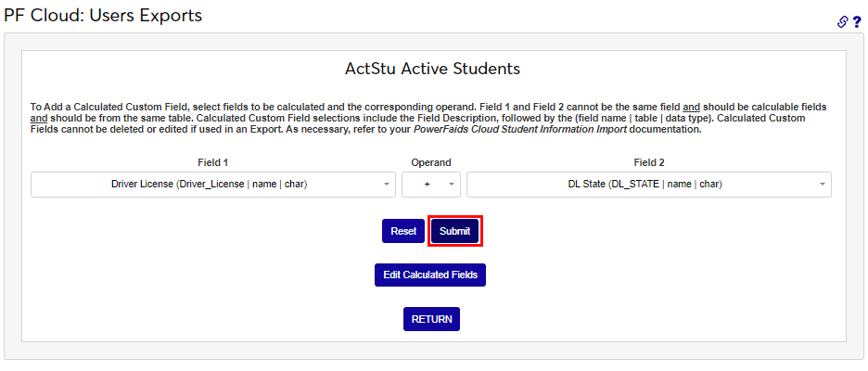Click the arrow on Field 1 combo box
868x371 pixels.
(x=387, y=185)
